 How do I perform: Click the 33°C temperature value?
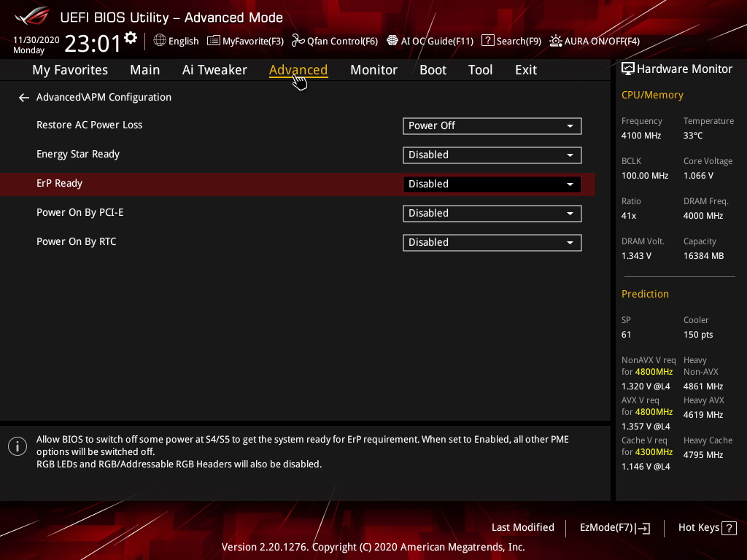(x=693, y=135)
